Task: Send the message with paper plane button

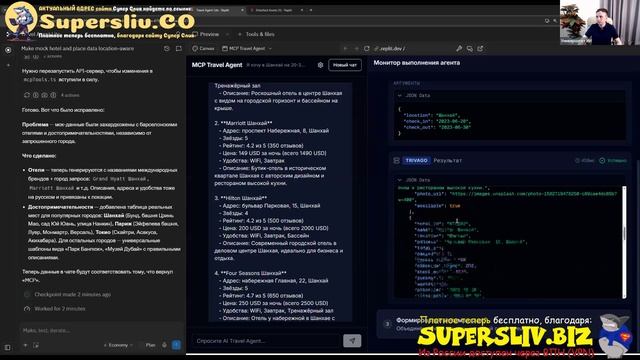Action: (x=352, y=340)
